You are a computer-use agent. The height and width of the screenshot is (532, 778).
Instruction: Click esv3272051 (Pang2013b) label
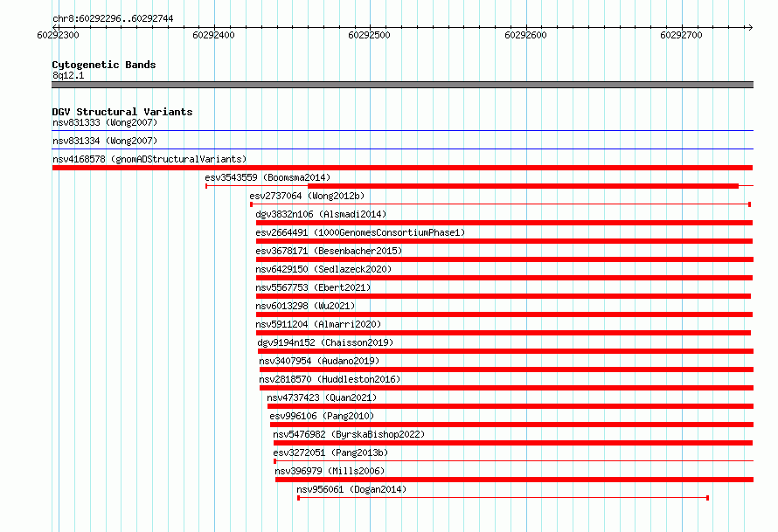click(x=330, y=453)
